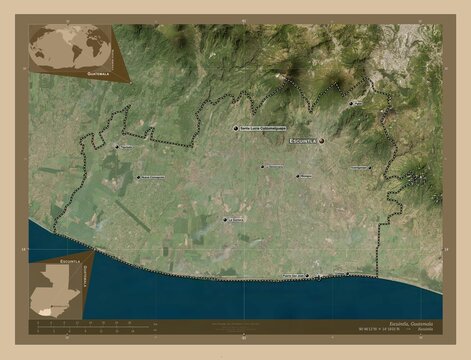This screenshot has width=471, height=360.
Task: Select the Tiquisate town marker in the west
Action: coord(117,147)
